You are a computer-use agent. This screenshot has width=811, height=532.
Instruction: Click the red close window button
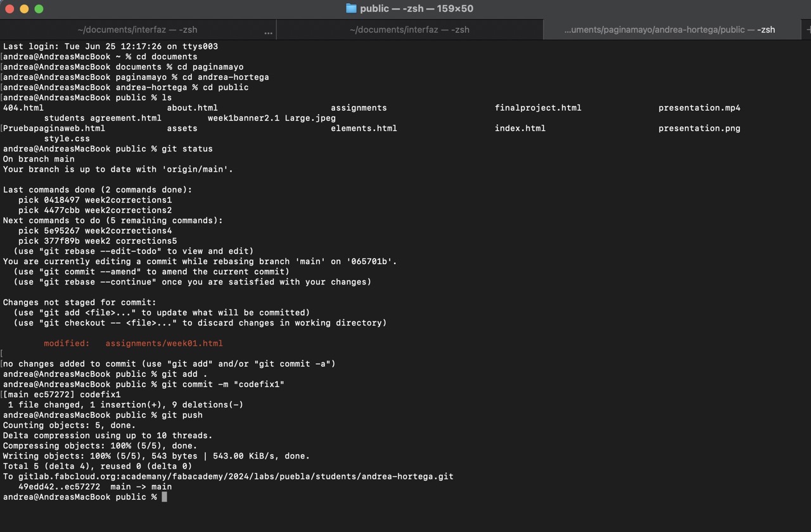[x=10, y=9]
